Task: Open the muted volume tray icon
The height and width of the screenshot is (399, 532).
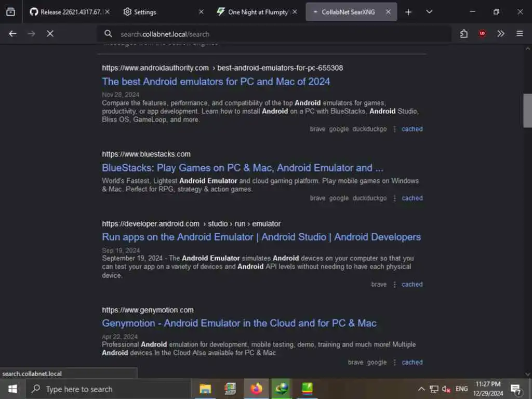Action: point(446,389)
